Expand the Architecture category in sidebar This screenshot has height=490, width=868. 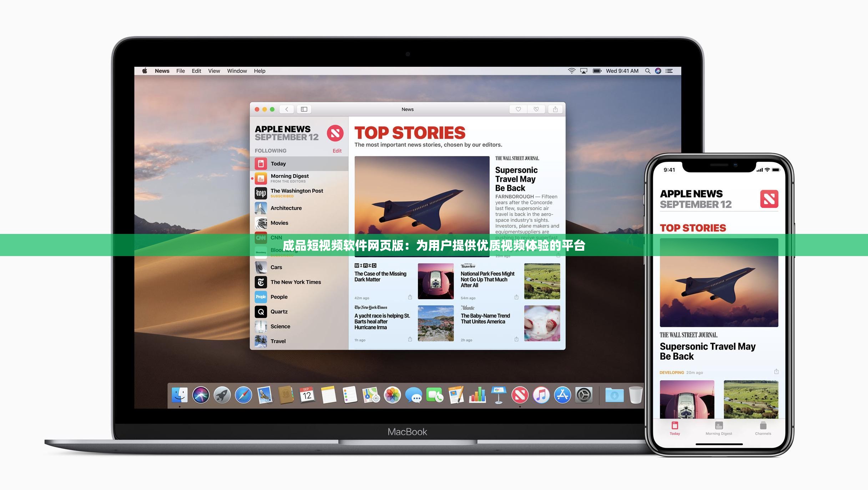pyautogui.click(x=286, y=207)
